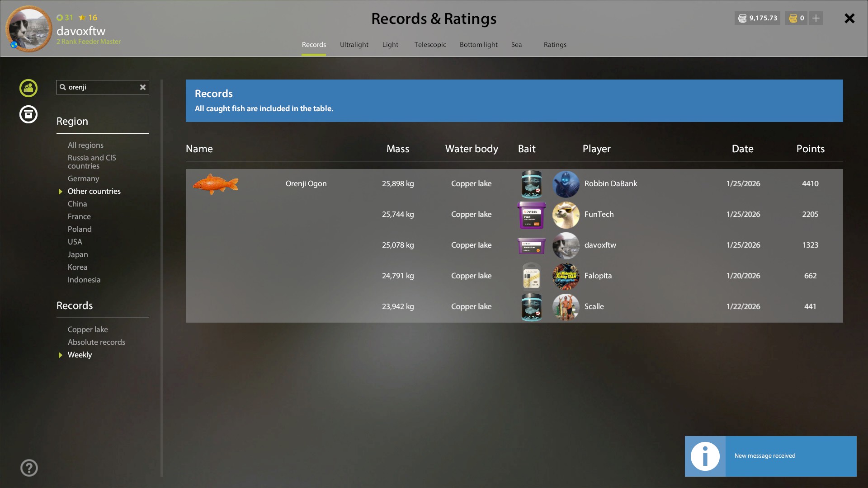Open Robbin DaBank's player avatar
Screen dimensions: 868x488
point(566,184)
